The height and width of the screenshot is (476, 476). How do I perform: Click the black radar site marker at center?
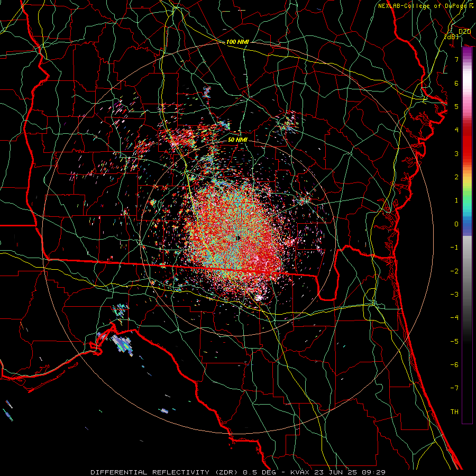coord(239,239)
